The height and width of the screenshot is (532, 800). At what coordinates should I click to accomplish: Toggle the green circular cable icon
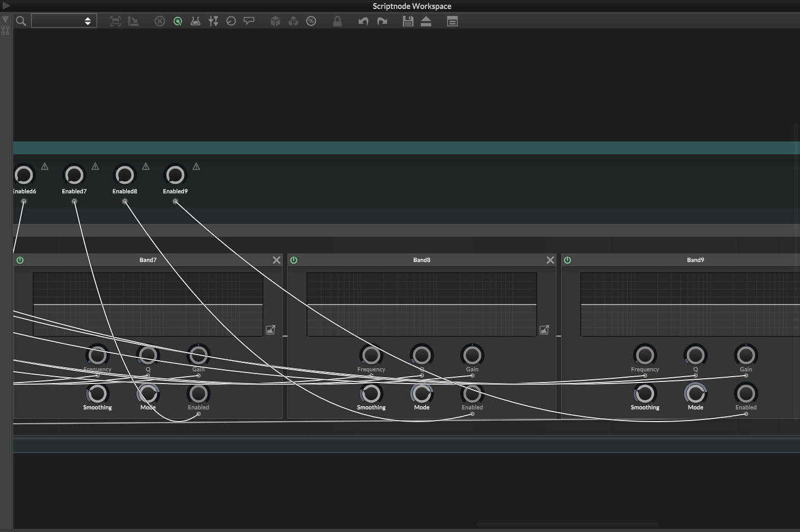pyautogui.click(x=178, y=21)
